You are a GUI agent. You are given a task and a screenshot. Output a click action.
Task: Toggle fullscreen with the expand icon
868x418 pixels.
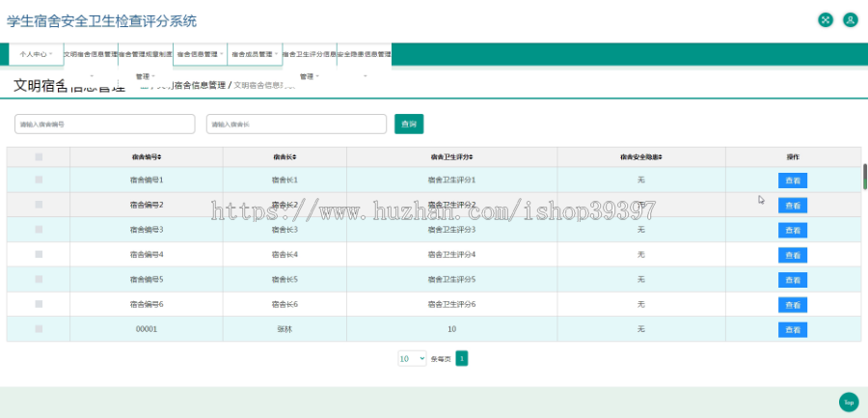826,20
